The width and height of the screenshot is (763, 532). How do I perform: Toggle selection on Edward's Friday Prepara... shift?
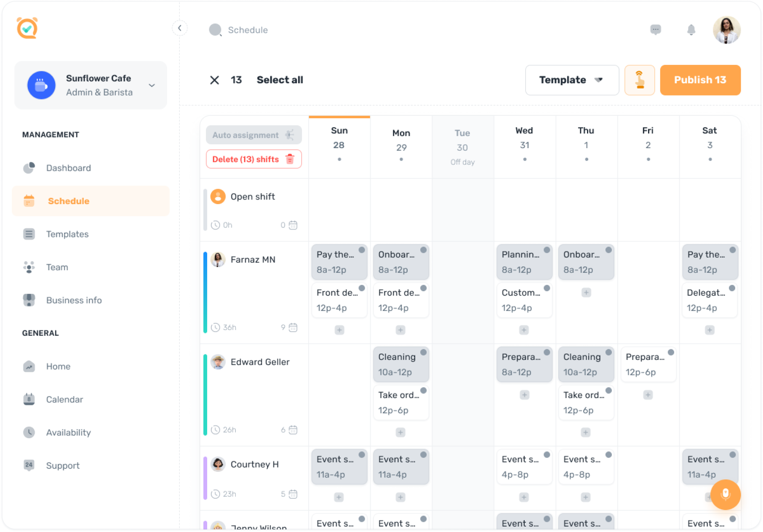(670, 352)
